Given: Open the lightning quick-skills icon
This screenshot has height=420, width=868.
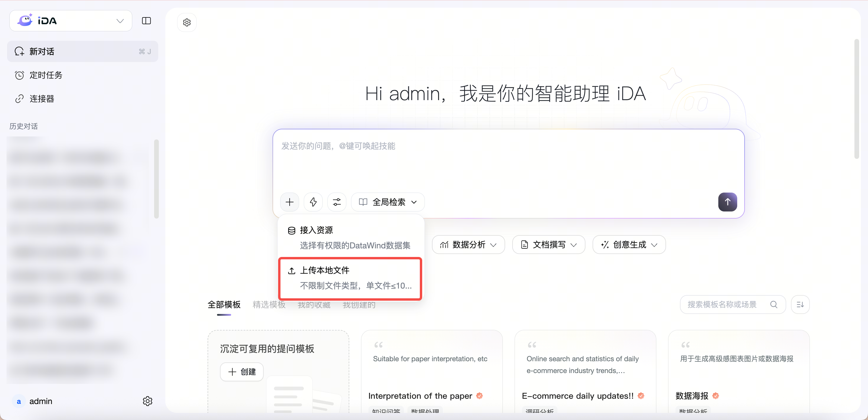Looking at the screenshot, I should (313, 202).
